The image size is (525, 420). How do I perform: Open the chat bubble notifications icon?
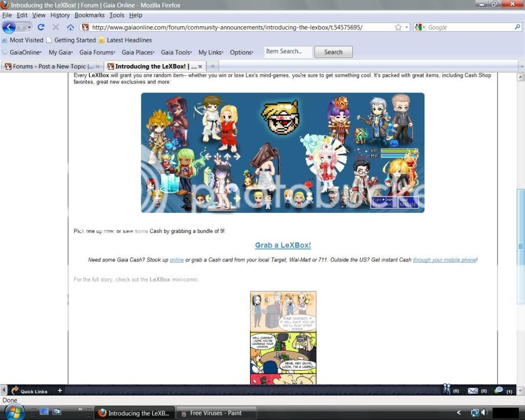click(499, 390)
